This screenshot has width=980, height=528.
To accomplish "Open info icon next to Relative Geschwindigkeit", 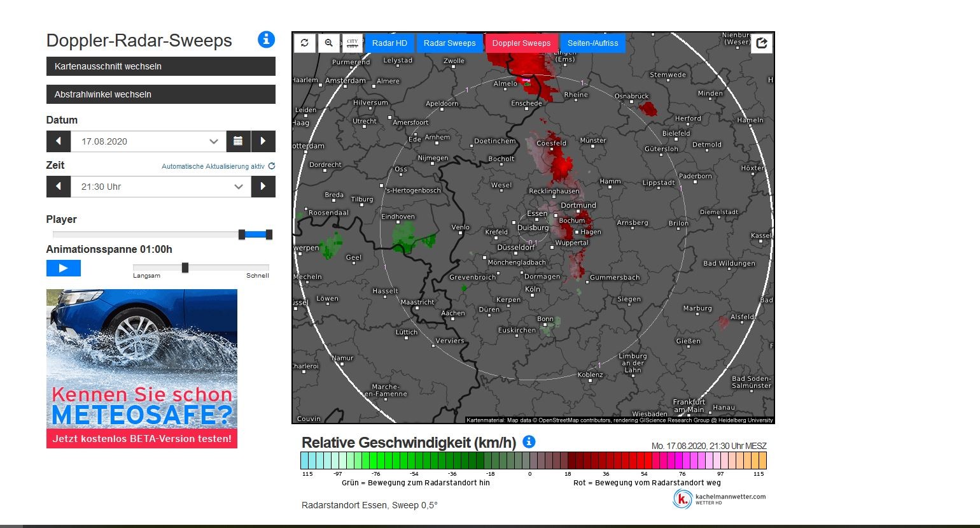I will click(x=529, y=441).
